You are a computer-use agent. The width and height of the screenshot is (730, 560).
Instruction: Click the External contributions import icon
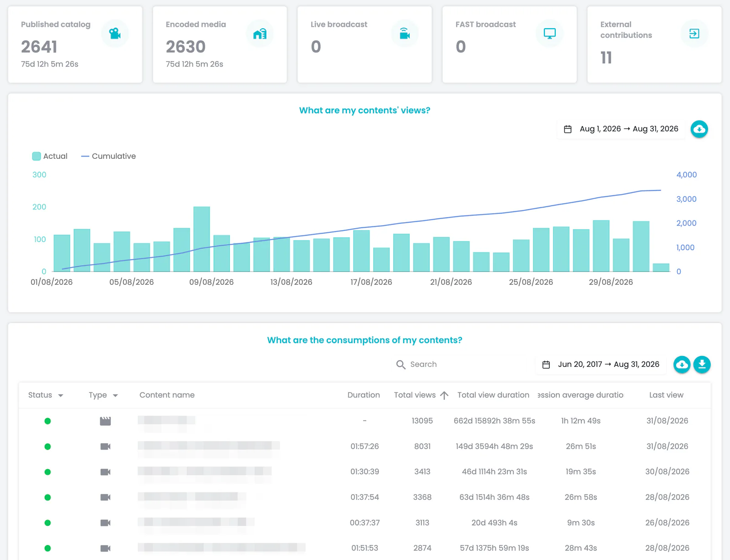pyautogui.click(x=694, y=33)
